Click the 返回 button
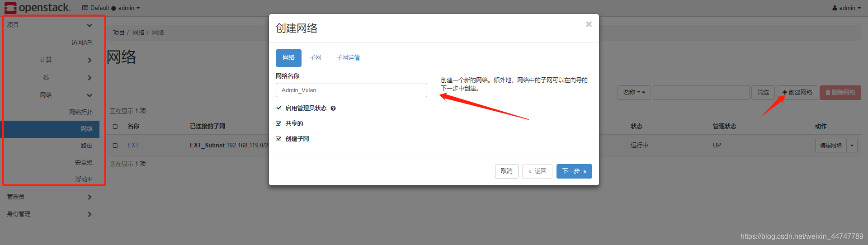The height and width of the screenshot is (245, 868). tap(537, 171)
